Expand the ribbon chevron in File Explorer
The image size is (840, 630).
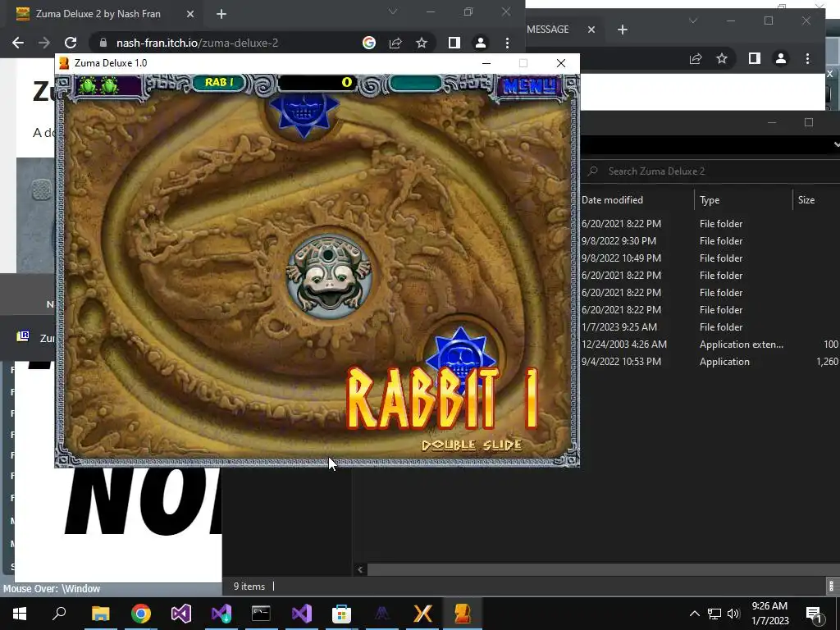tap(836, 144)
